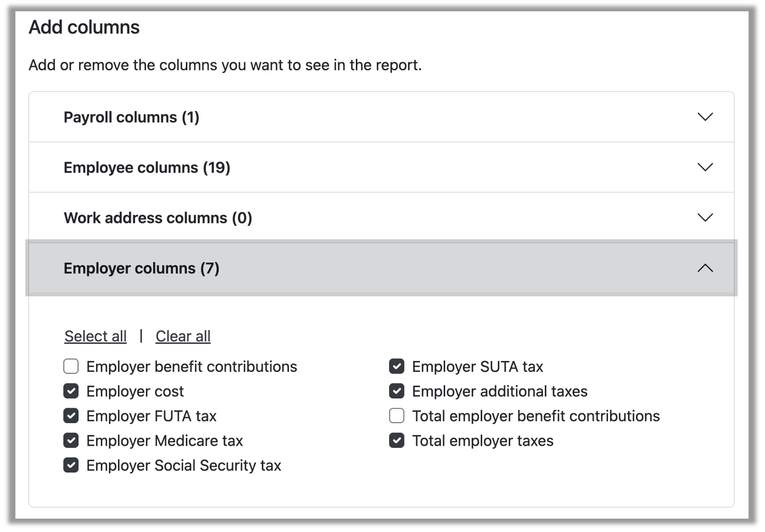This screenshot has width=765, height=532.
Task: Deselect Employer additional taxes checkbox
Action: tap(396, 391)
